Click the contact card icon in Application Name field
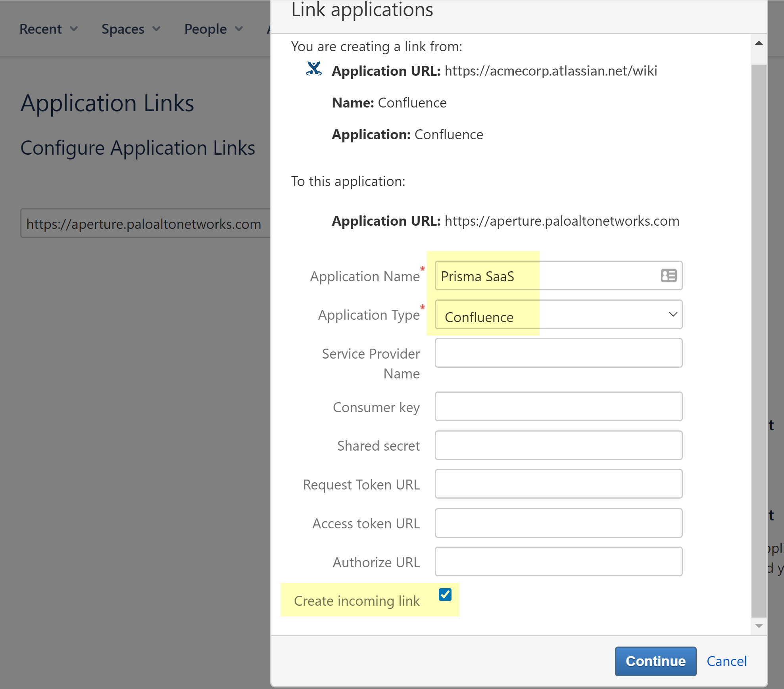784x689 pixels. click(x=669, y=276)
